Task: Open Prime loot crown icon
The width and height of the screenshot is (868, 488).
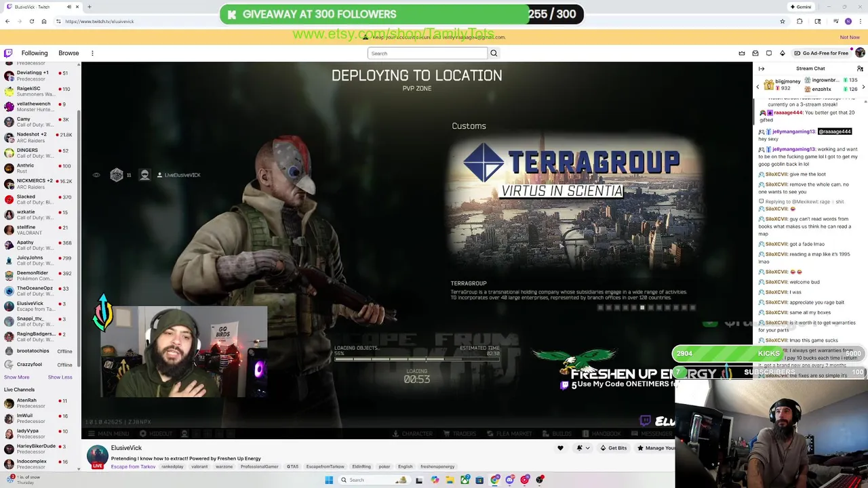Action: pyautogui.click(x=742, y=53)
